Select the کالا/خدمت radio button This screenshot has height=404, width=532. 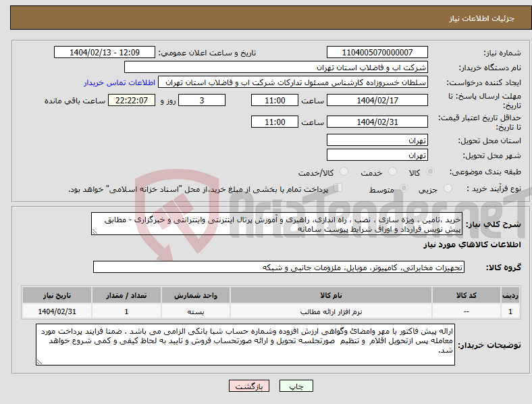(344, 172)
